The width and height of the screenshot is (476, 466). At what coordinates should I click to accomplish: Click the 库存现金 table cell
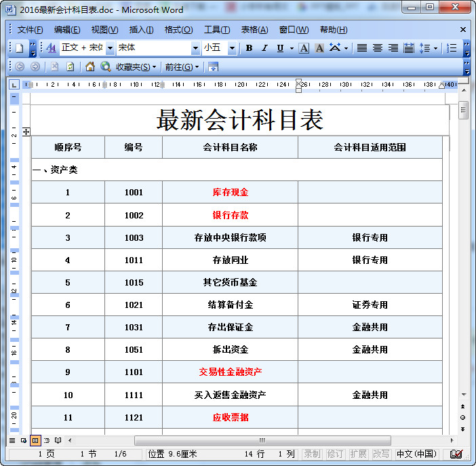click(230, 192)
